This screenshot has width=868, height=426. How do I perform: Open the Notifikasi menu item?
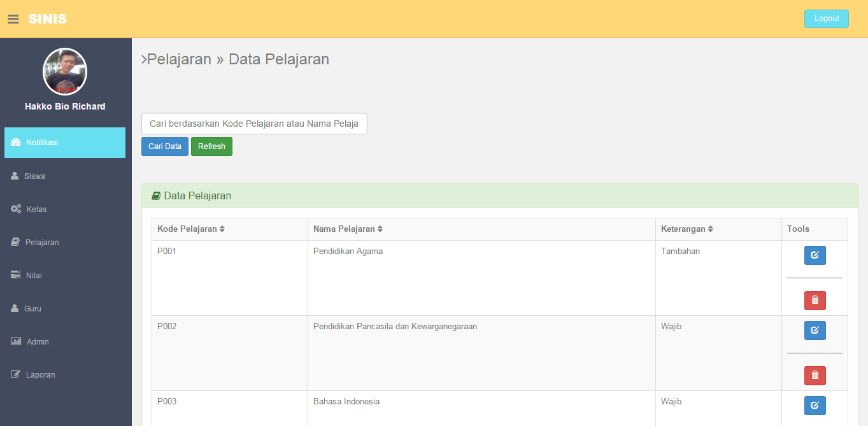pos(65,143)
